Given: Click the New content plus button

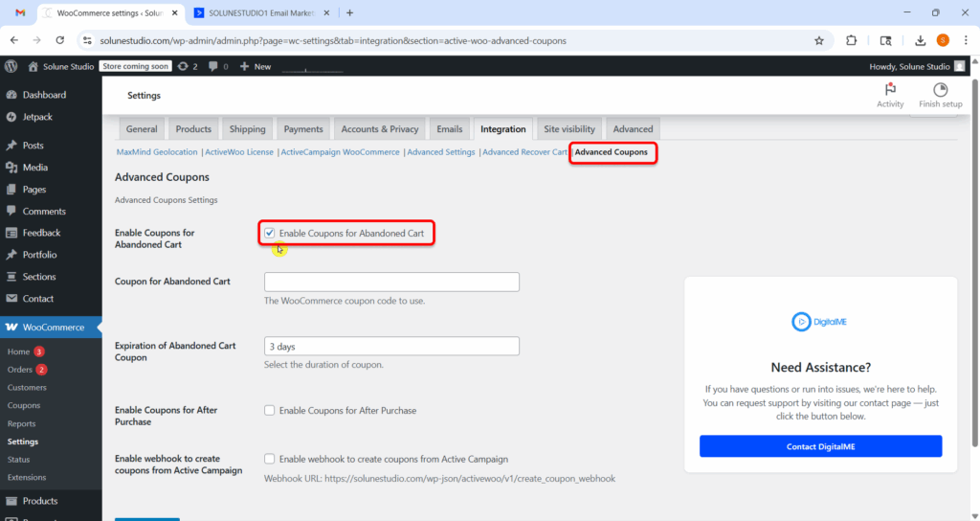Looking at the screenshot, I should pos(255,66).
